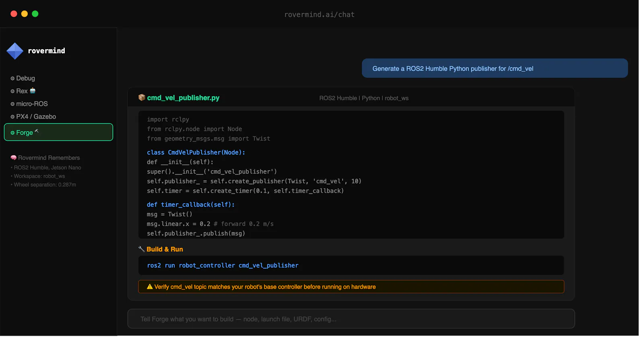The width and height of the screenshot is (644, 341).
Task: Click the red close window button
Action: coord(14,14)
